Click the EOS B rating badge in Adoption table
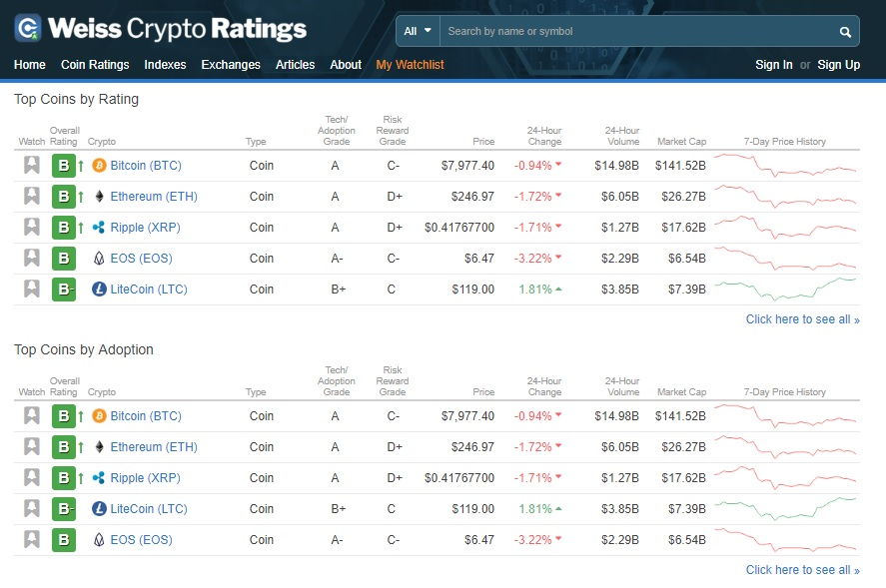Screen dimensions: 886x588 [x=64, y=540]
